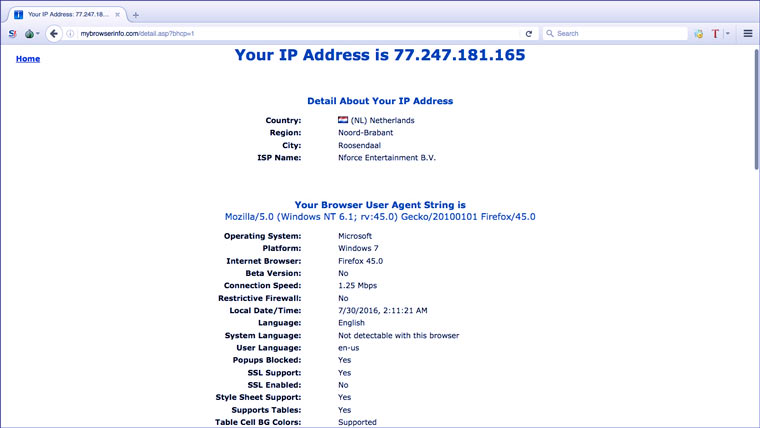Open the Tor button dropdown arrow
The width and height of the screenshot is (760, 428).
coord(38,33)
